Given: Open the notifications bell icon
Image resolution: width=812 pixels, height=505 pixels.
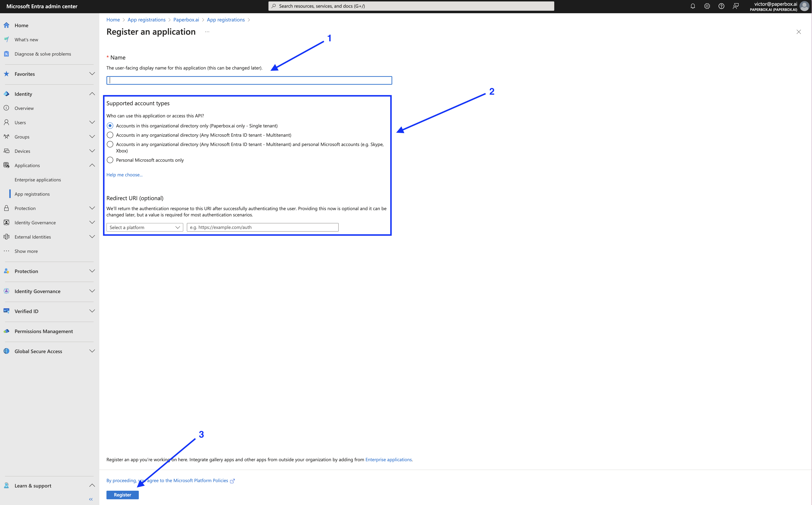Looking at the screenshot, I should [693, 6].
